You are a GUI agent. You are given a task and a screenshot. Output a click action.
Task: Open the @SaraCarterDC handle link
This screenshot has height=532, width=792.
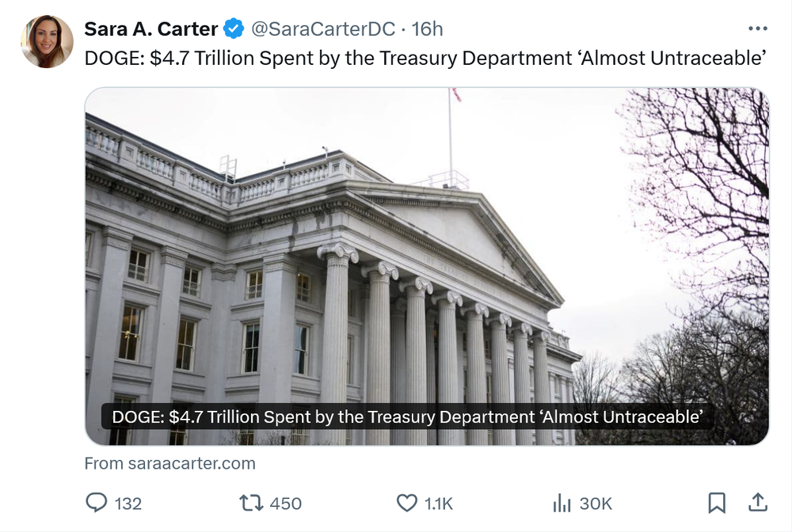coord(322,29)
